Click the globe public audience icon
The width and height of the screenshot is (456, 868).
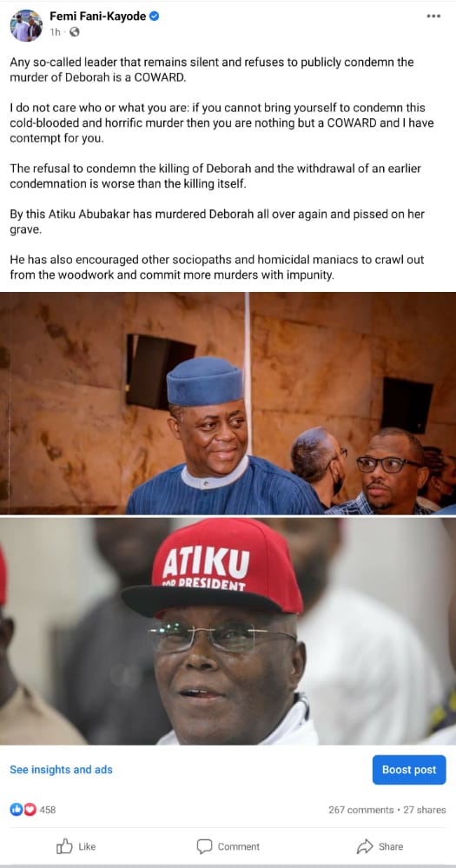[x=74, y=32]
